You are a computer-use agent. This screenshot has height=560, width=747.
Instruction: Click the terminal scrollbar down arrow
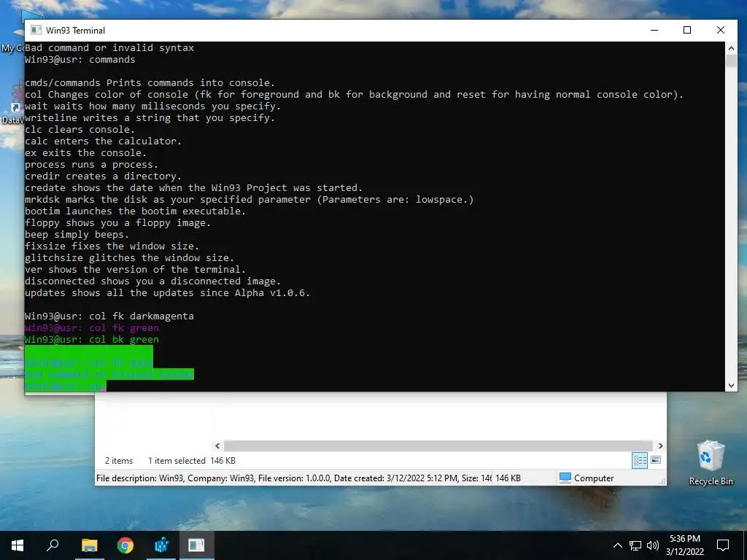pyautogui.click(x=731, y=386)
